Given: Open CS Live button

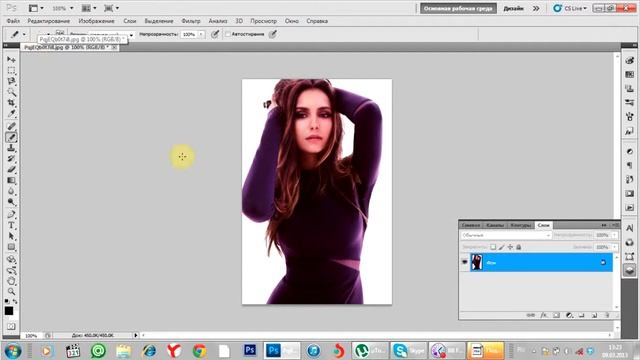Looking at the screenshot, I should [570, 8].
